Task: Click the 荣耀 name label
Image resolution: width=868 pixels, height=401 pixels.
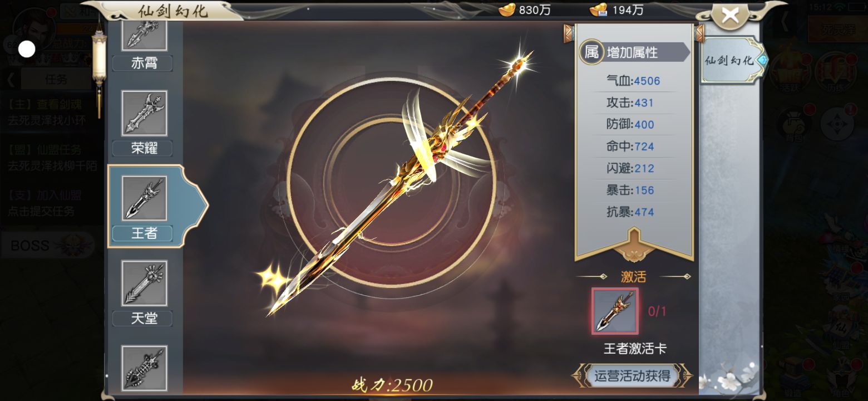Action: 144,148
